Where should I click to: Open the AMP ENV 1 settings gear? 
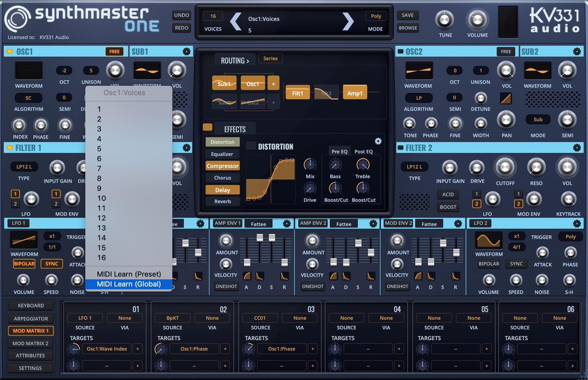pos(287,223)
